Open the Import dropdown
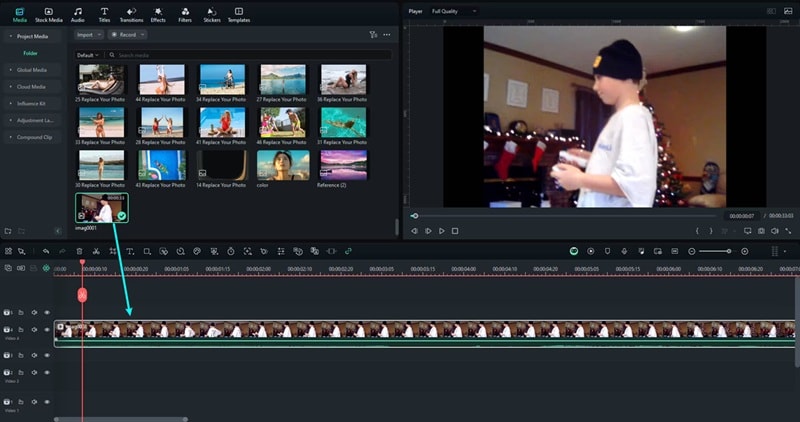Image resolution: width=800 pixels, height=422 pixels. pos(89,35)
